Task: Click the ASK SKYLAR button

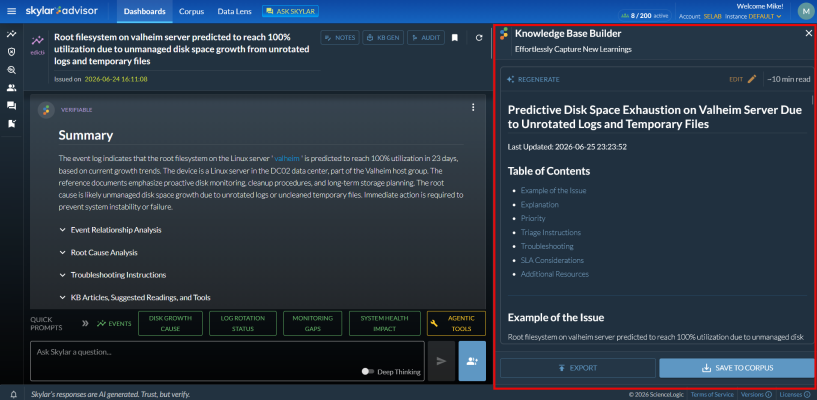Action: [x=291, y=11]
